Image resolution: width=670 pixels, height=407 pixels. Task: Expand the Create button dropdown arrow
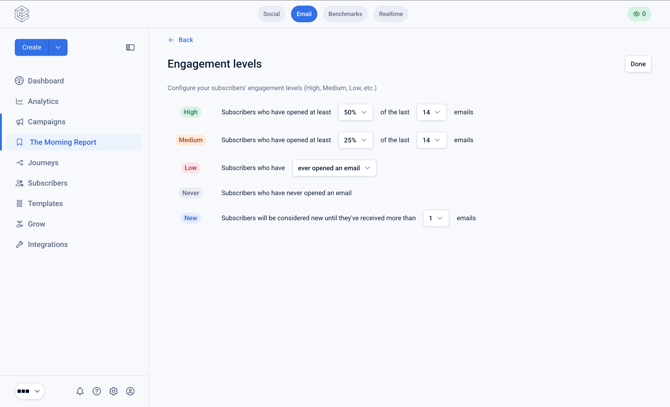click(58, 47)
